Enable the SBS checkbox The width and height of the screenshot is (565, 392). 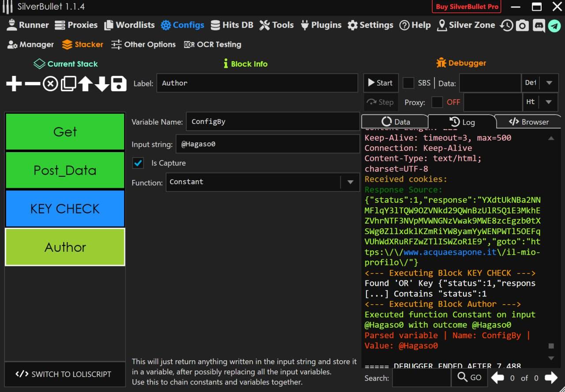[x=408, y=83]
